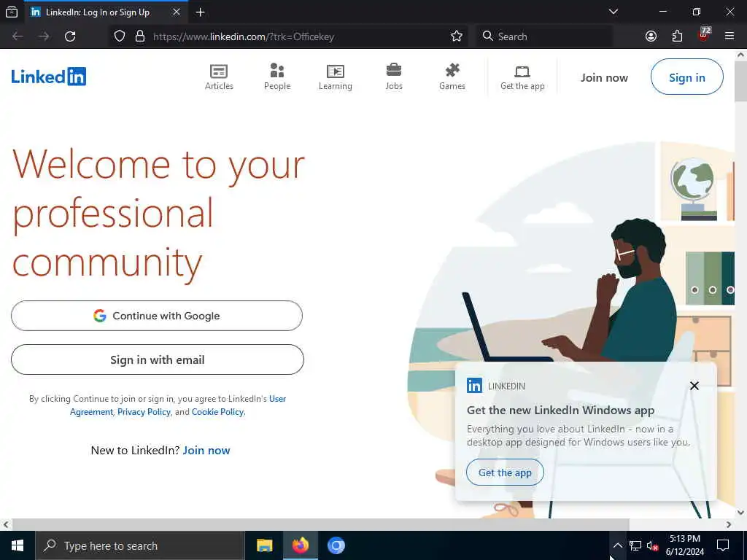Close the LinkedIn browser tab
Image resolution: width=747 pixels, height=560 pixels.
coord(177,12)
